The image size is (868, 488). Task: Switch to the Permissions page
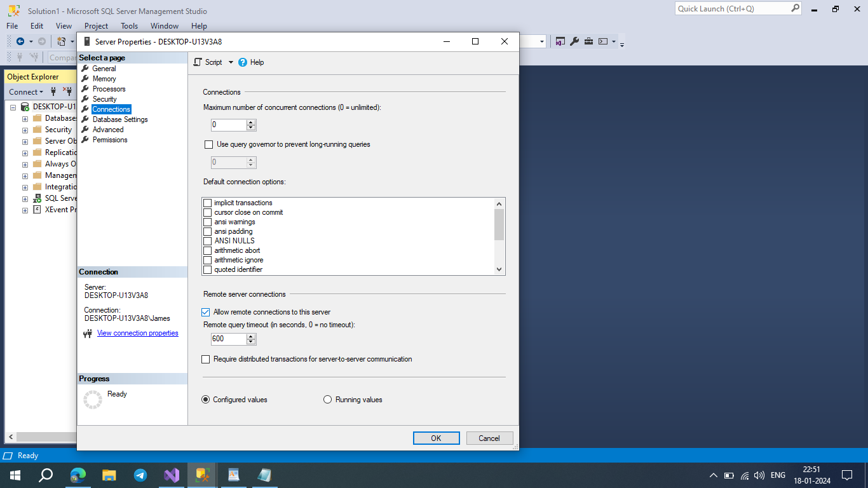click(x=110, y=140)
